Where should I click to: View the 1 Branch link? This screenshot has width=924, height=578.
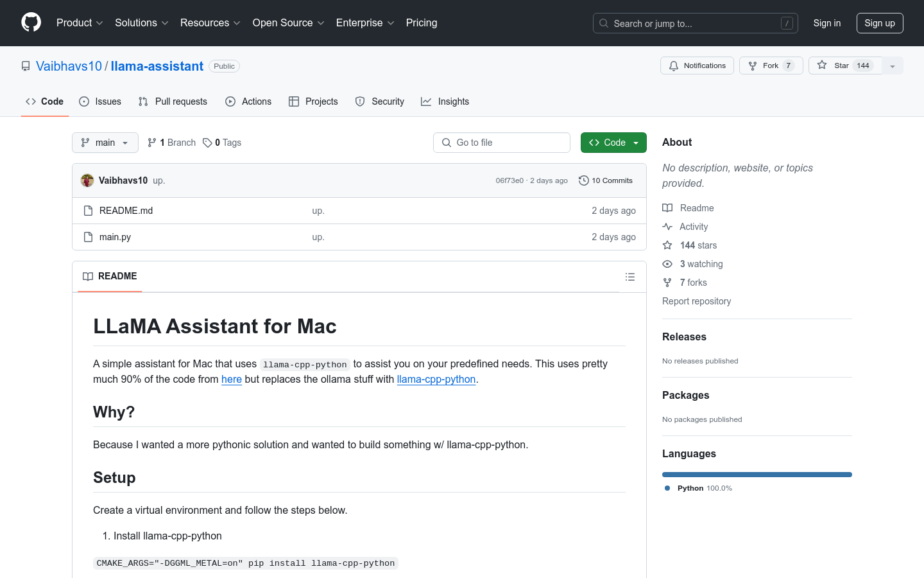171,143
